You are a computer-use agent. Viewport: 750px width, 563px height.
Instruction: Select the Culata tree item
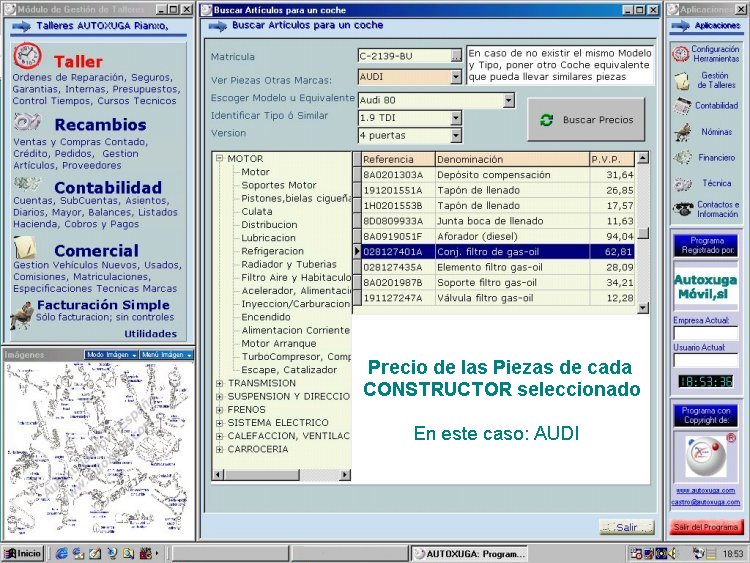point(257,211)
